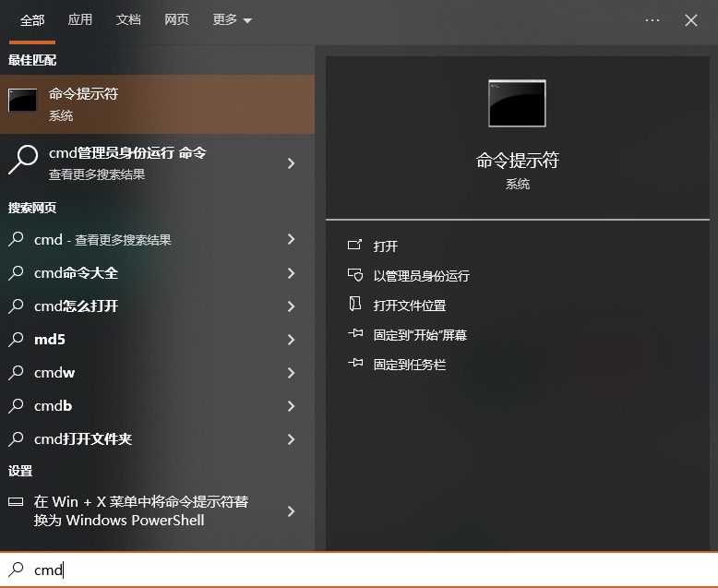Click shield icon beside 以管理员身份运行

355,275
